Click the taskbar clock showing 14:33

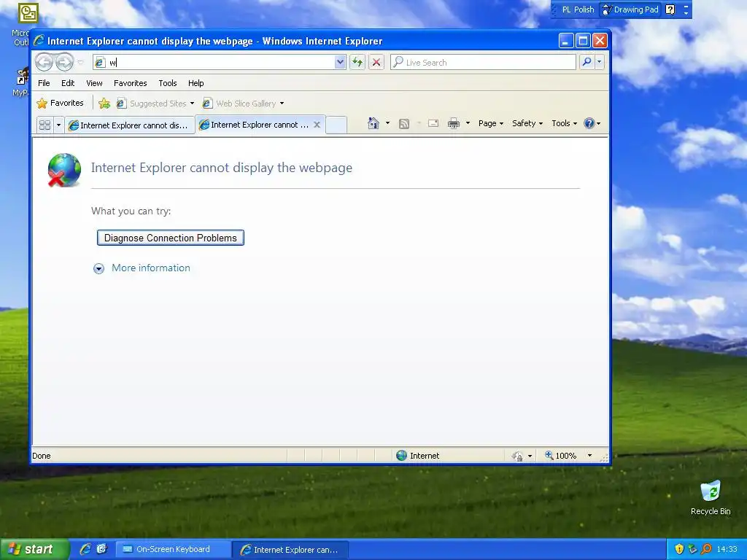[x=727, y=549]
